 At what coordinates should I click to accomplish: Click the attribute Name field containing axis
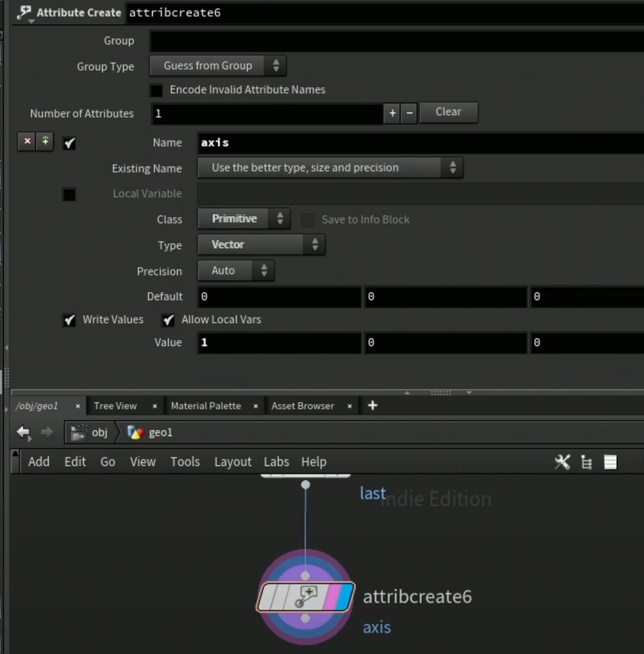[421, 143]
